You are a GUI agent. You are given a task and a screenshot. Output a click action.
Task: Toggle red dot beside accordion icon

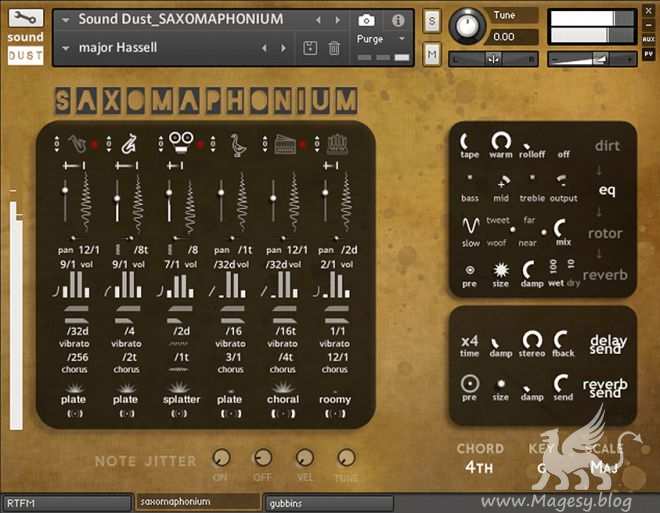pos(302,145)
